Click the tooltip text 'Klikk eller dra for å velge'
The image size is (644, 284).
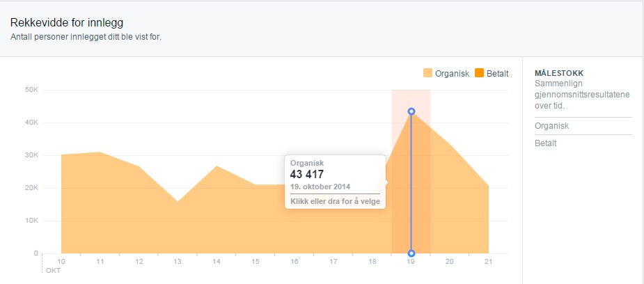[335, 201]
